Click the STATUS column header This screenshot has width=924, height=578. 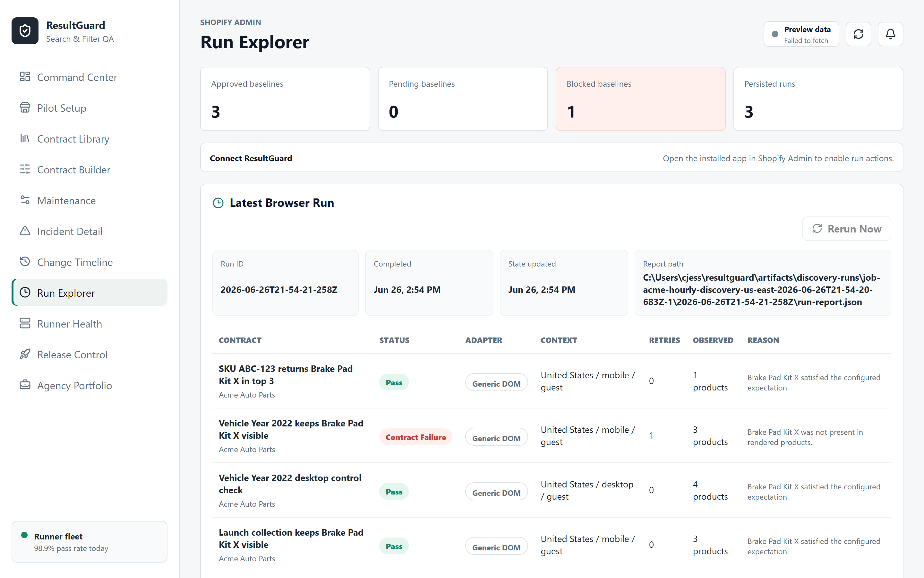394,340
